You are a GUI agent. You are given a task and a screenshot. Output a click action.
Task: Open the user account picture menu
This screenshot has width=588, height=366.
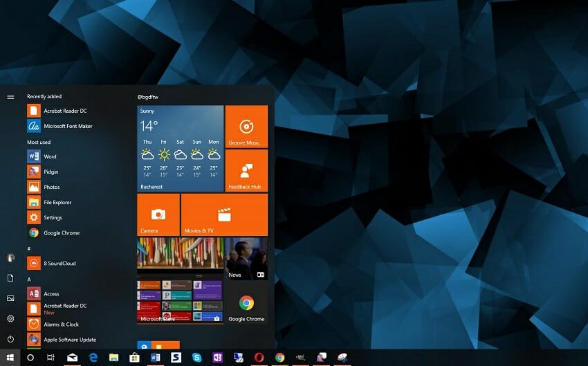pos(10,257)
